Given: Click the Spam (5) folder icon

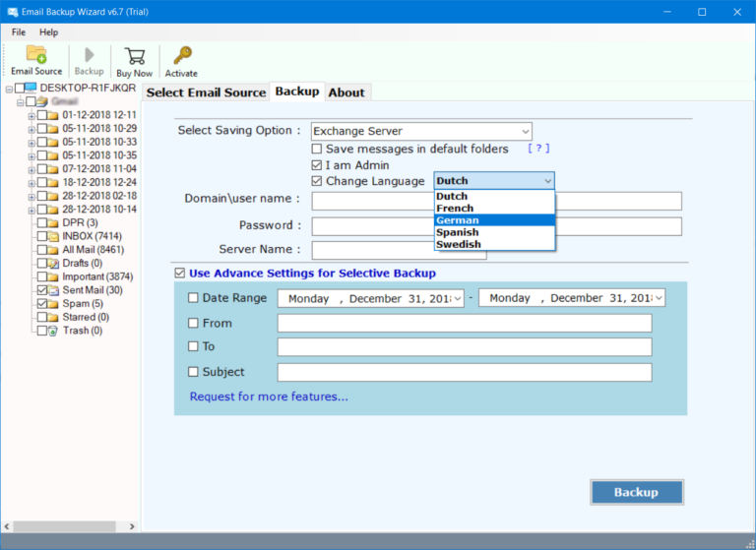Looking at the screenshot, I should coord(53,304).
